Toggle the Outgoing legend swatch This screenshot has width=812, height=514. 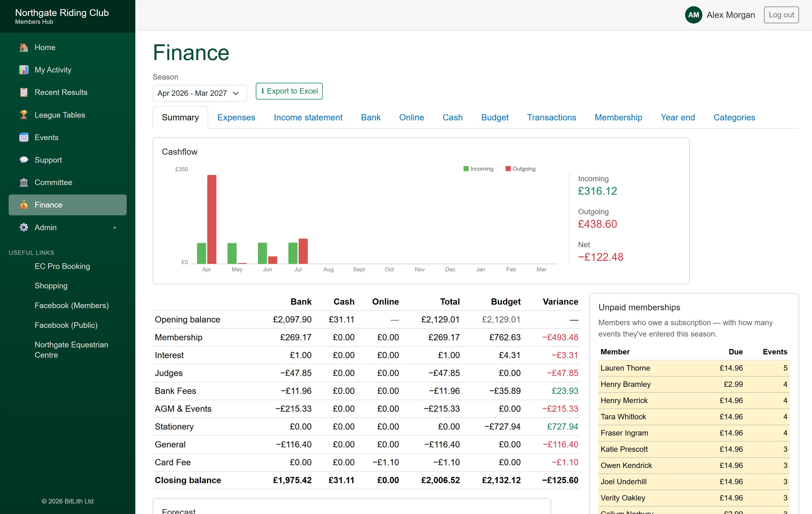pos(508,169)
